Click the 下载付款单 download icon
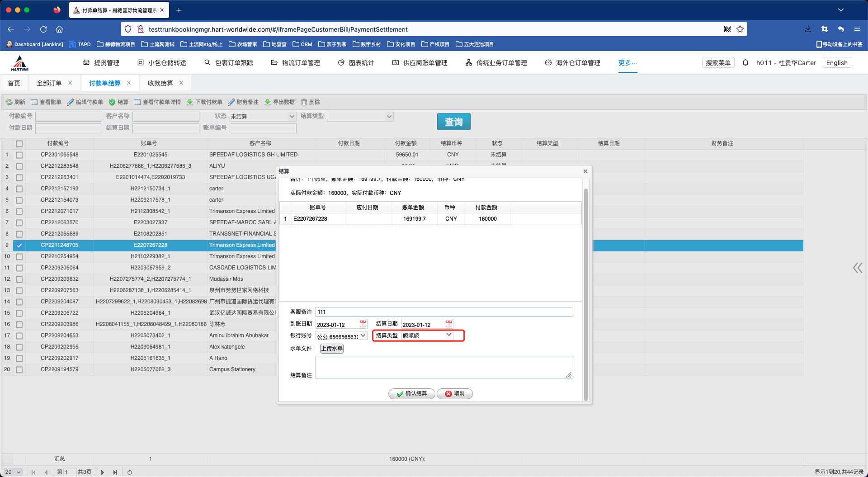 (x=189, y=102)
